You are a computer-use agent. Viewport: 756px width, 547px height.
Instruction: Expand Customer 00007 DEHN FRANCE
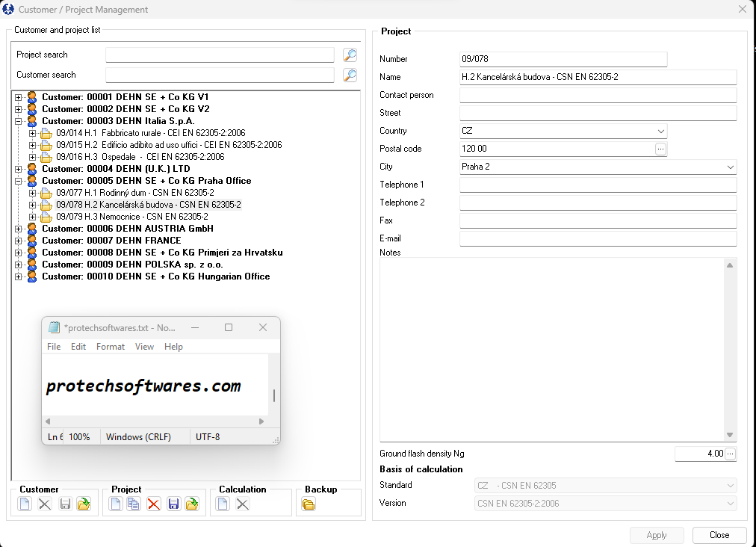pos(19,241)
